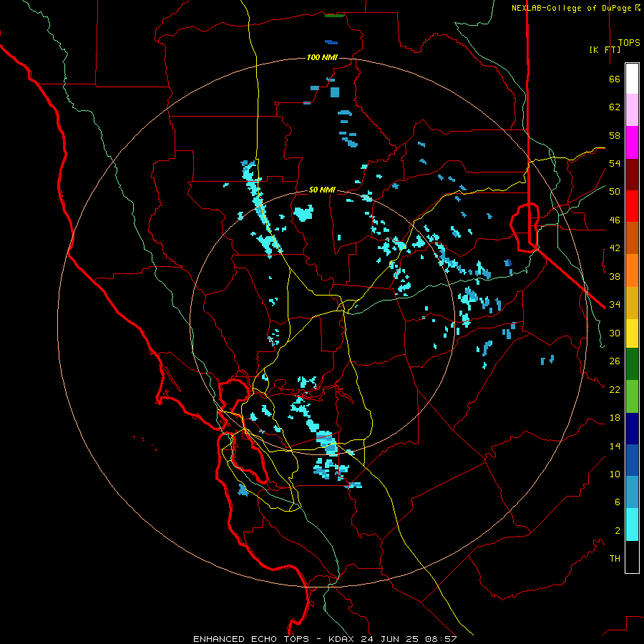Click the medium blue legend swatch near 10
This screenshot has width=644, height=644.
coord(632,460)
